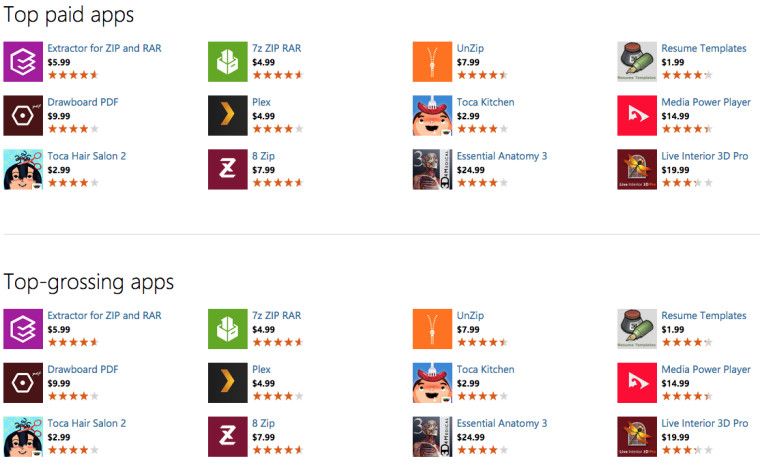Open Drawboard PDF icon in Top paid section

click(23, 116)
